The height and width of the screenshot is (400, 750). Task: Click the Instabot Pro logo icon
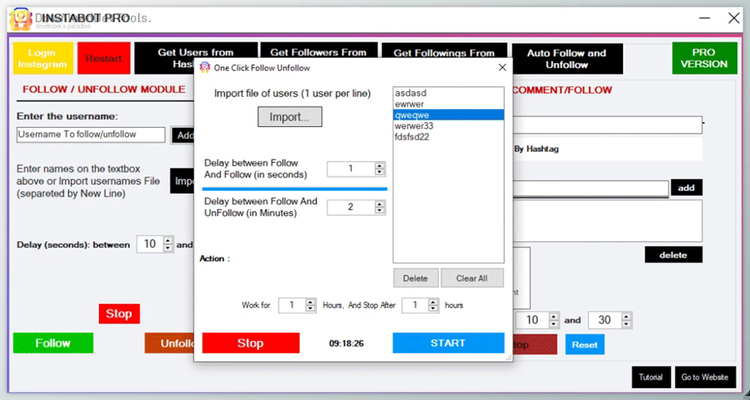click(21, 19)
